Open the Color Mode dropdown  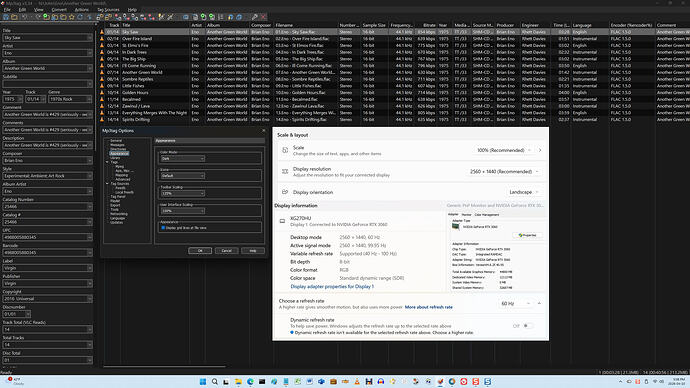tap(183, 158)
